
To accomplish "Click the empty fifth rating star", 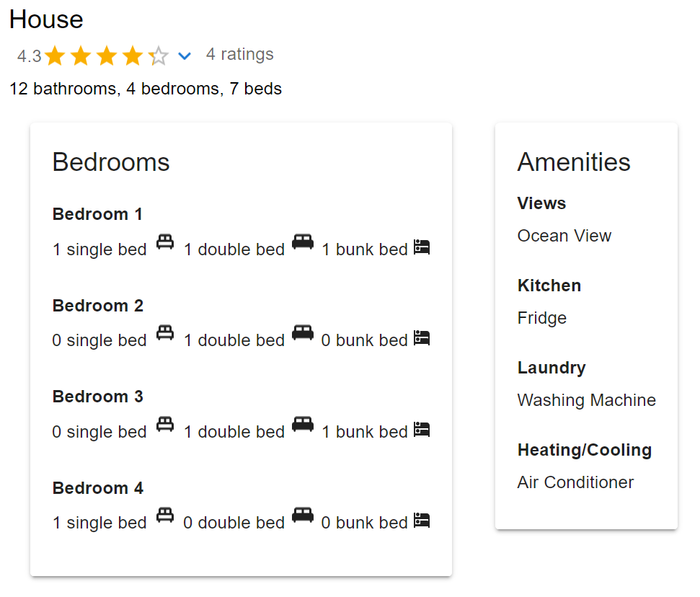I will [x=159, y=56].
